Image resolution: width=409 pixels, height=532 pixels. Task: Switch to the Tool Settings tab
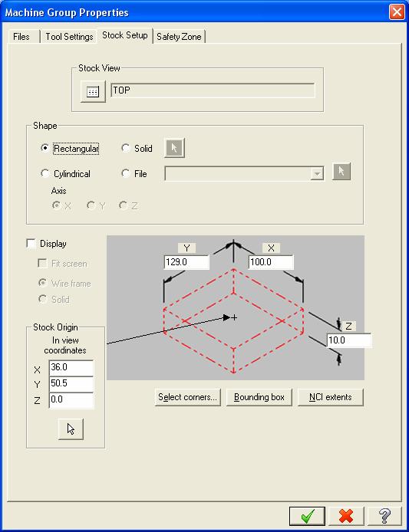point(69,37)
